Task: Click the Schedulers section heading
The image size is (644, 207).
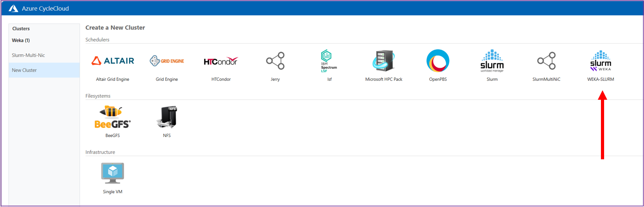Action: [x=97, y=40]
